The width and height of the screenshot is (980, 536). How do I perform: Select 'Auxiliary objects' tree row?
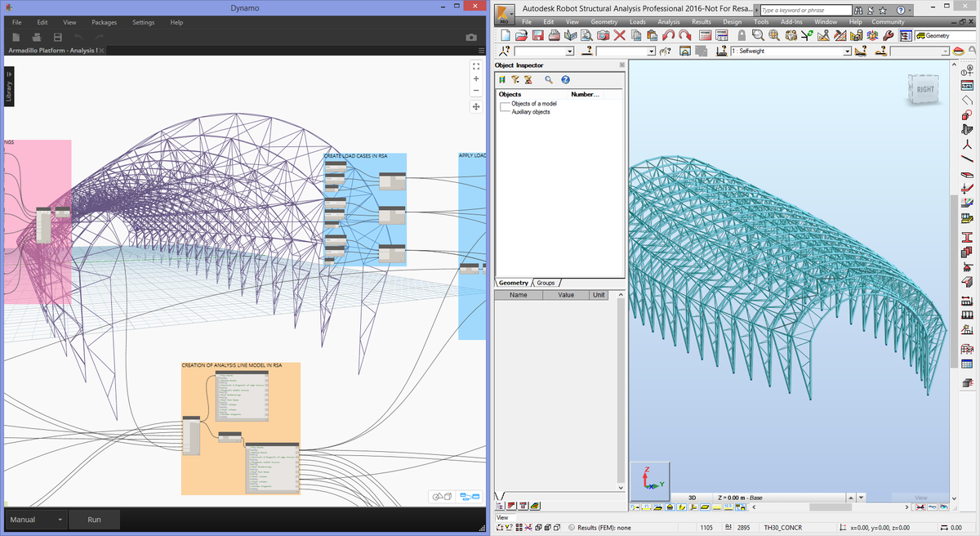click(x=531, y=112)
